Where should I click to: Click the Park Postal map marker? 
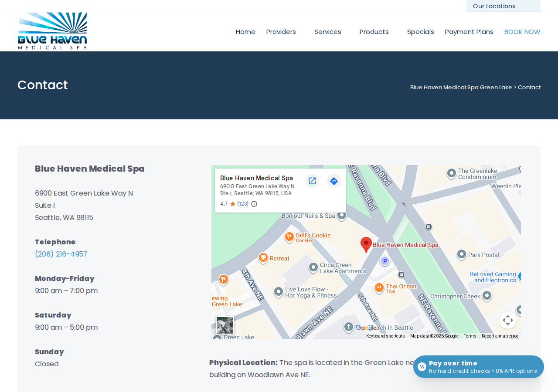coord(461,254)
